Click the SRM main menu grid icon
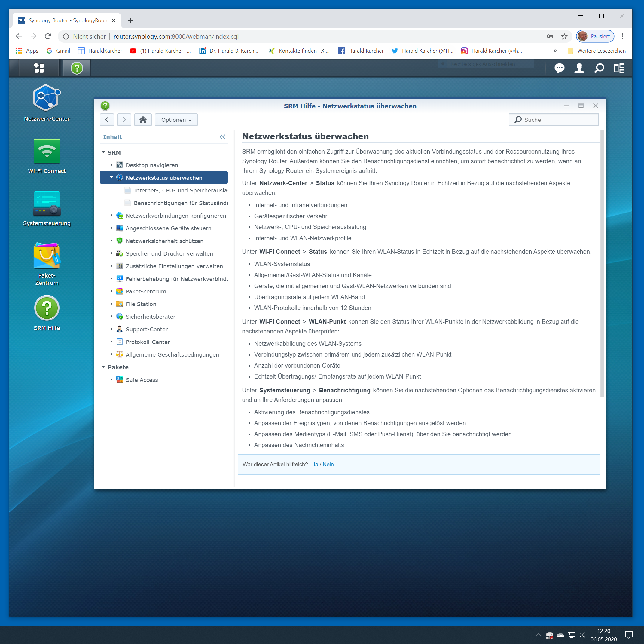 [x=39, y=68]
